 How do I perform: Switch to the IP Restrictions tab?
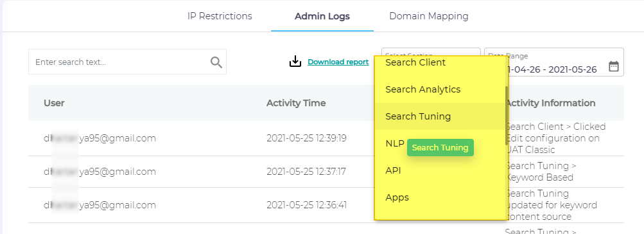coord(220,16)
